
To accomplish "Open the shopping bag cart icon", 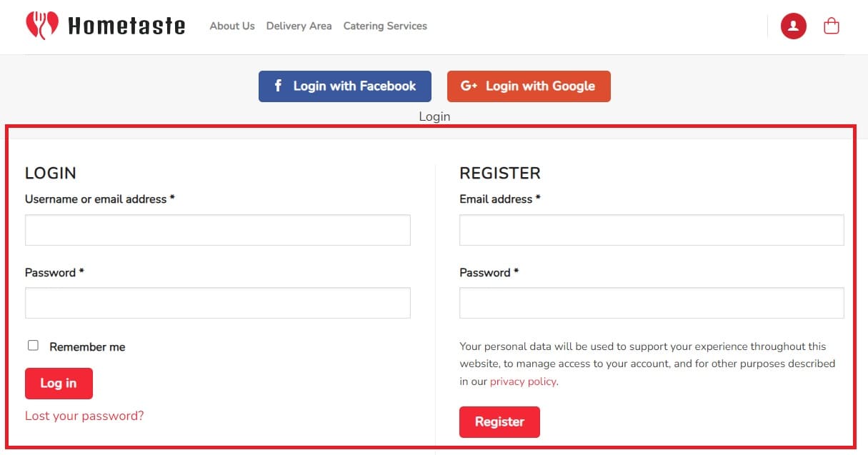I will 832,26.
